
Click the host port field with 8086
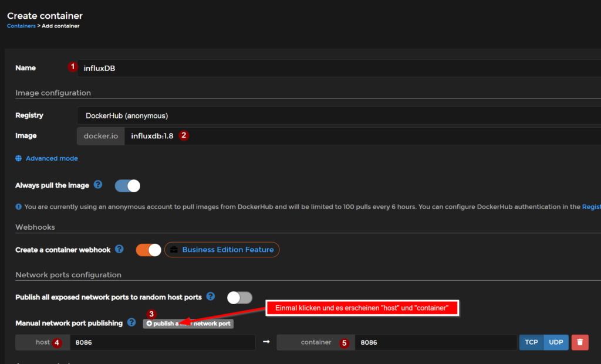(x=162, y=342)
